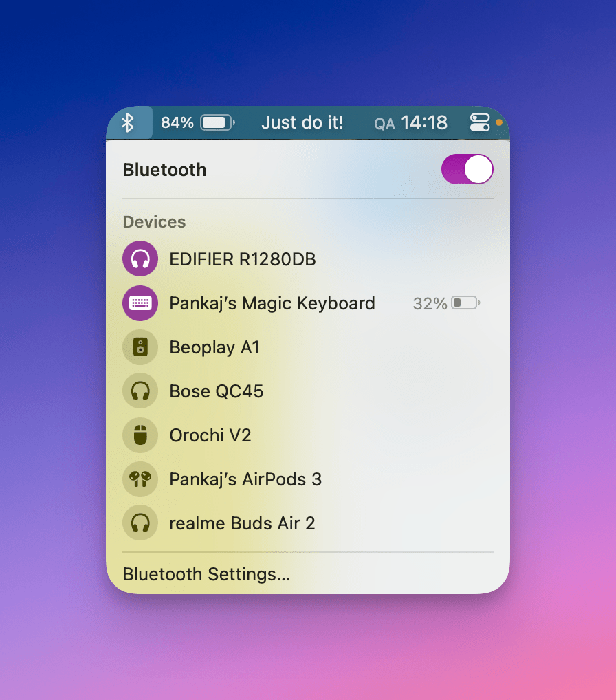This screenshot has width=616, height=700.
Task: Connect to the Orochi V2 name
Action: (x=210, y=435)
